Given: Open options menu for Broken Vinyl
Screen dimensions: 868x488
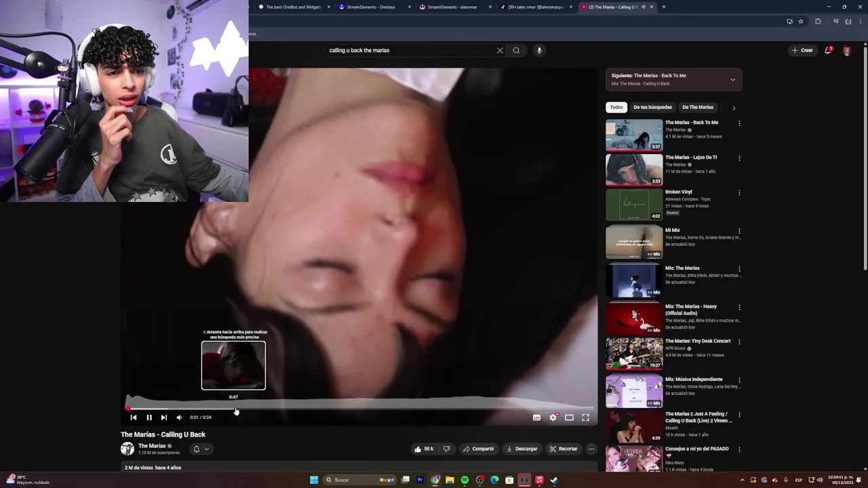Looking at the screenshot, I should (739, 192).
